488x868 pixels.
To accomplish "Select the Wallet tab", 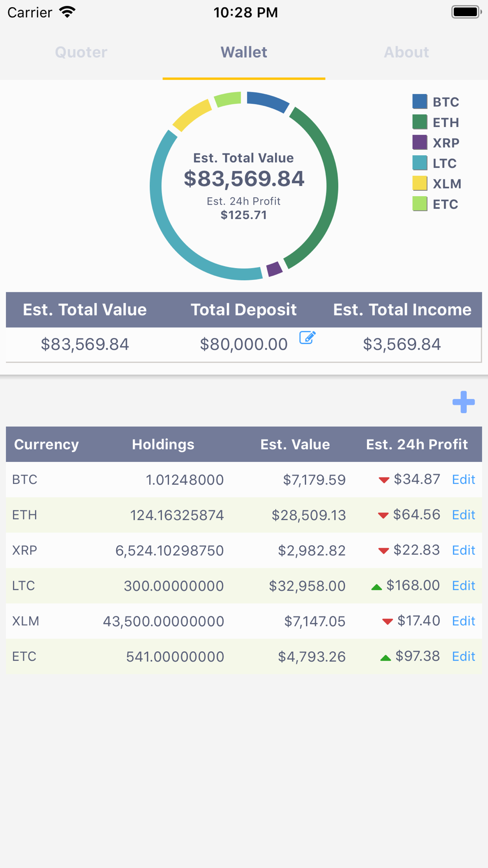I will [x=244, y=52].
